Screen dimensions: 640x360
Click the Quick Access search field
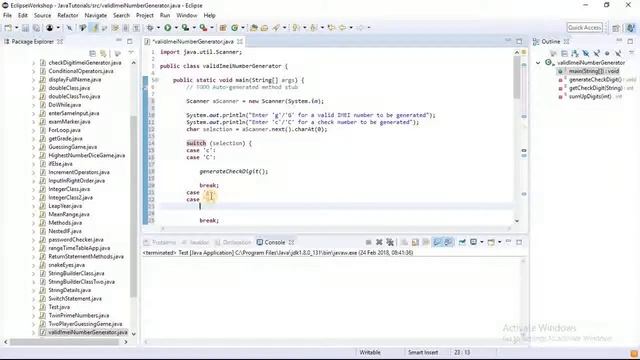pyautogui.click(x=584, y=28)
